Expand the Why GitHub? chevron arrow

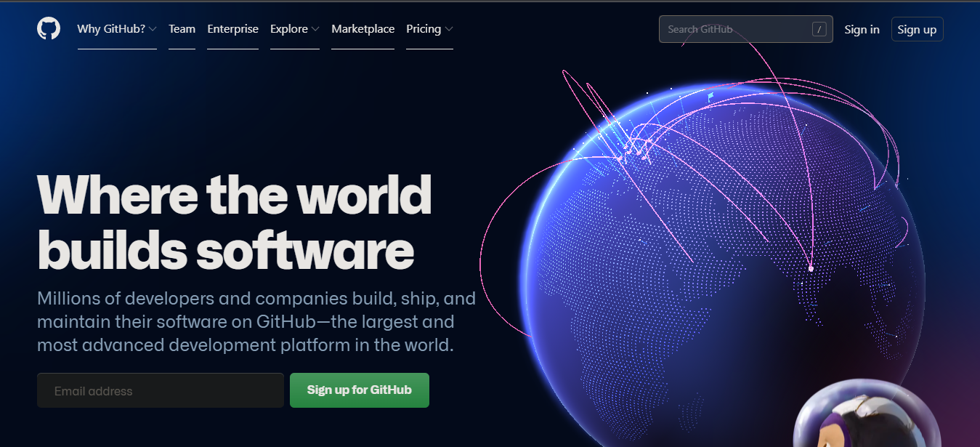(153, 30)
